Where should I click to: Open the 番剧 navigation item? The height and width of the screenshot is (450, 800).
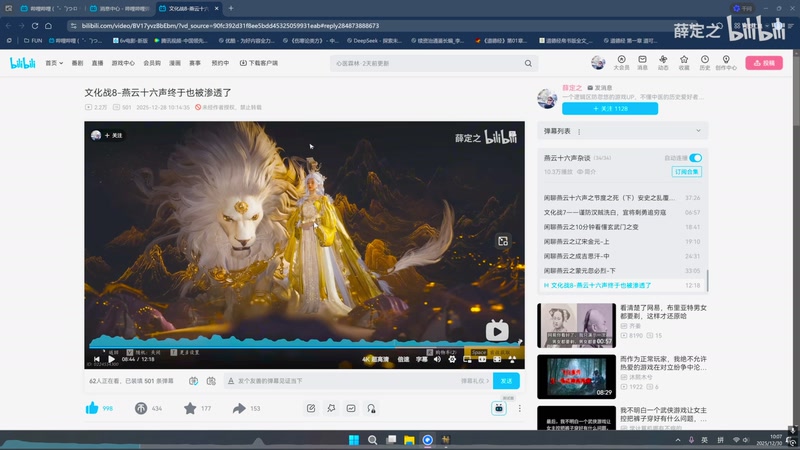77,63
